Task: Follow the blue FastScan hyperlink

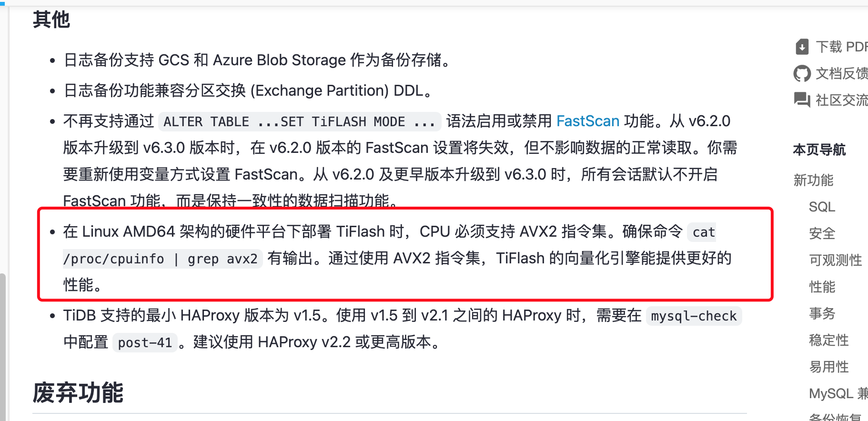Action: click(587, 121)
